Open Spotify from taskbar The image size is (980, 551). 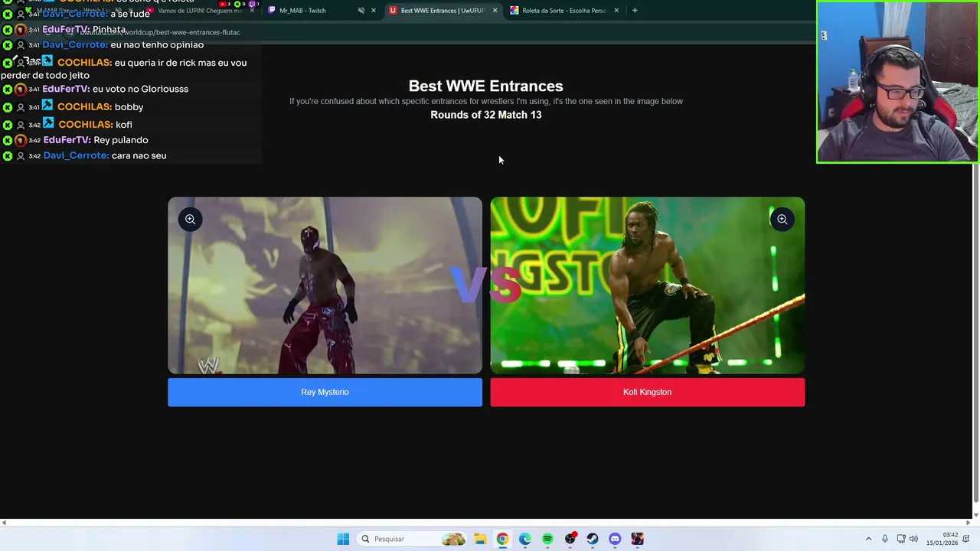click(547, 539)
